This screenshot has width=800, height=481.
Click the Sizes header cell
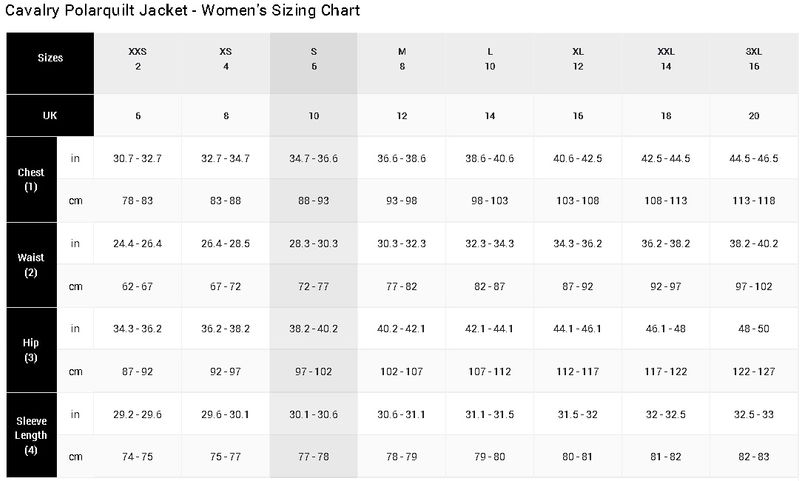coord(50,58)
